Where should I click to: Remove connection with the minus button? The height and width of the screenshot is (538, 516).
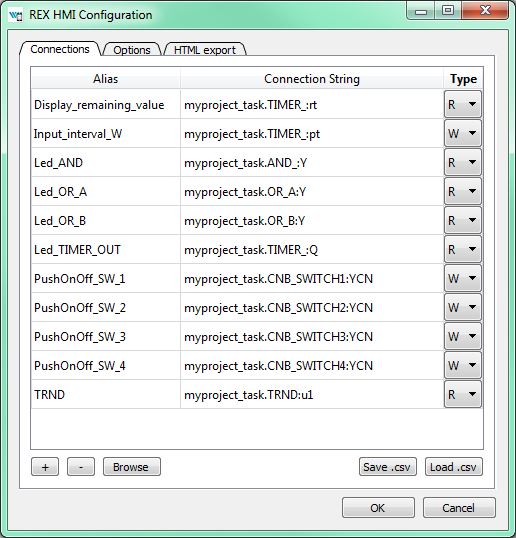(81, 467)
